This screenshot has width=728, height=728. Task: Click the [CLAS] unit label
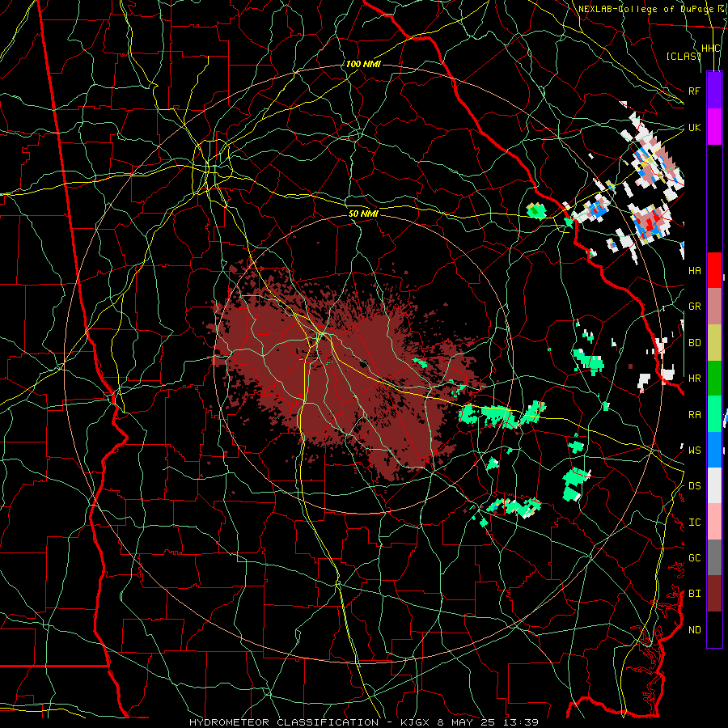click(684, 56)
